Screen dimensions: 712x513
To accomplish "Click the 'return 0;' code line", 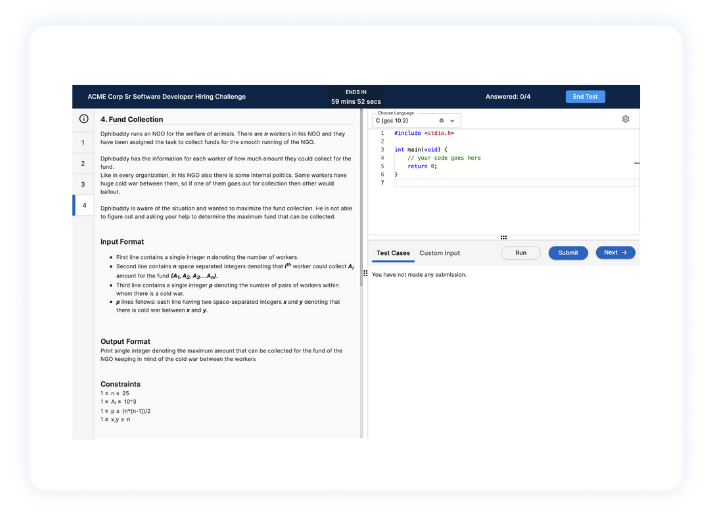I will 422,166.
